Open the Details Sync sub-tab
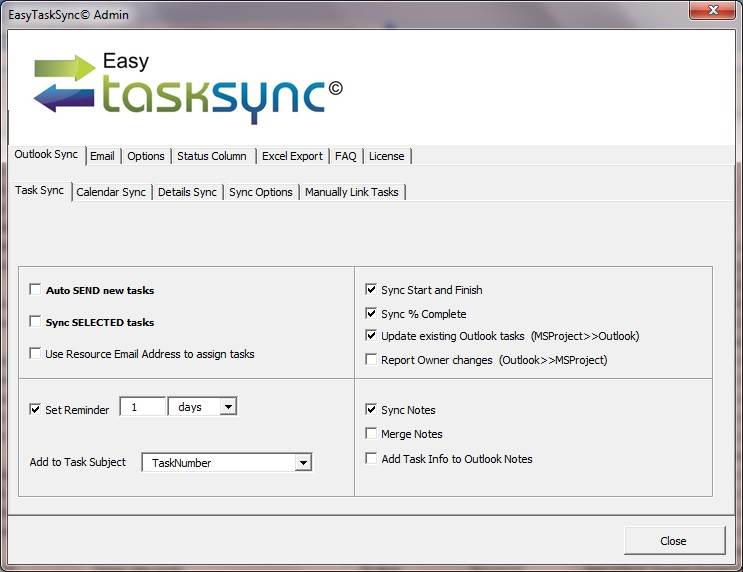The image size is (743, 572). tap(187, 192)
